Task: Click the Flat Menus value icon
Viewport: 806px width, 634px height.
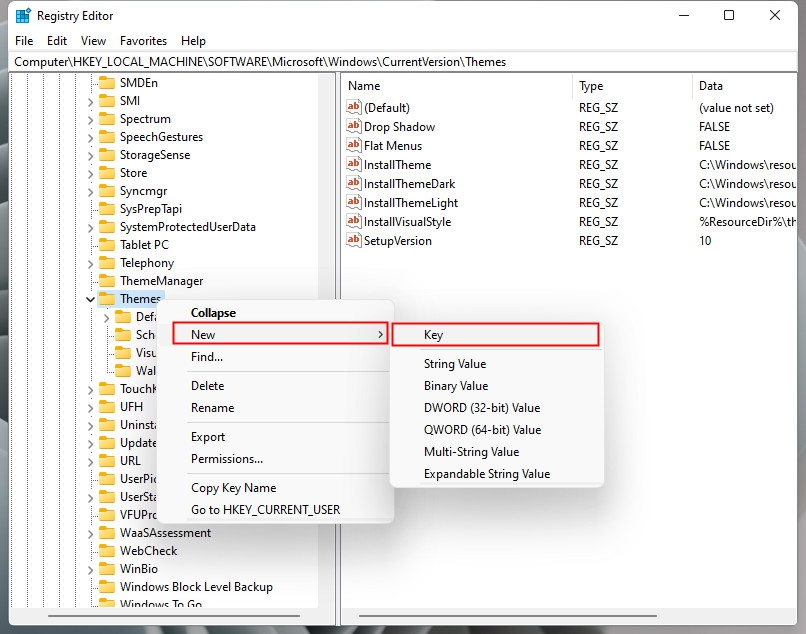Action: tap(353, 145)
